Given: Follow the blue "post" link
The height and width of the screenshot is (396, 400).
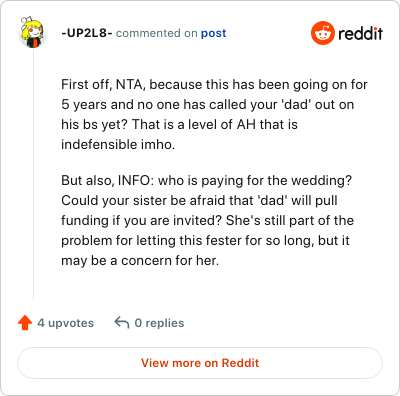Looking at the screenshot, I should [x=213, y=33].
